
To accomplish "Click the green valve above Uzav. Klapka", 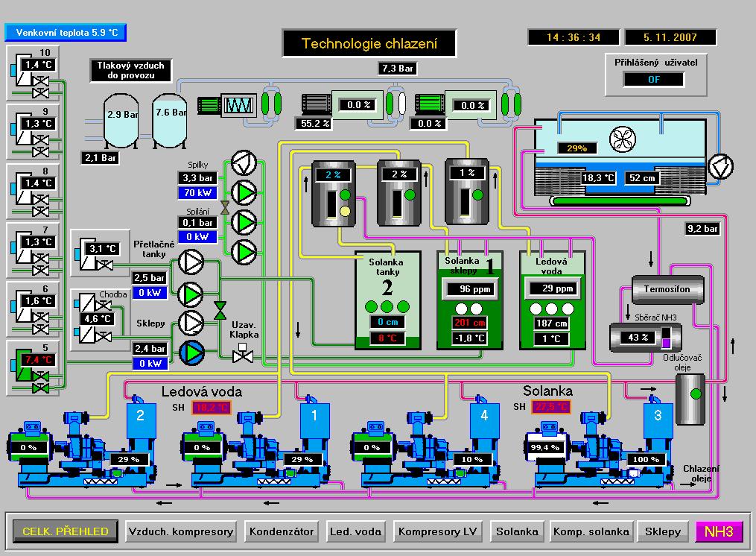I will 220,311.
